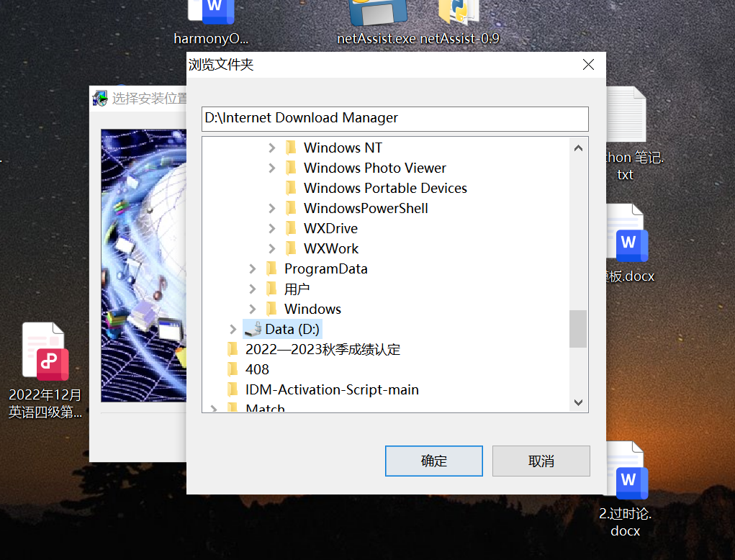Click the WXWork folder icon
Viewport: 735px width, 560px height.
(291, 249)
